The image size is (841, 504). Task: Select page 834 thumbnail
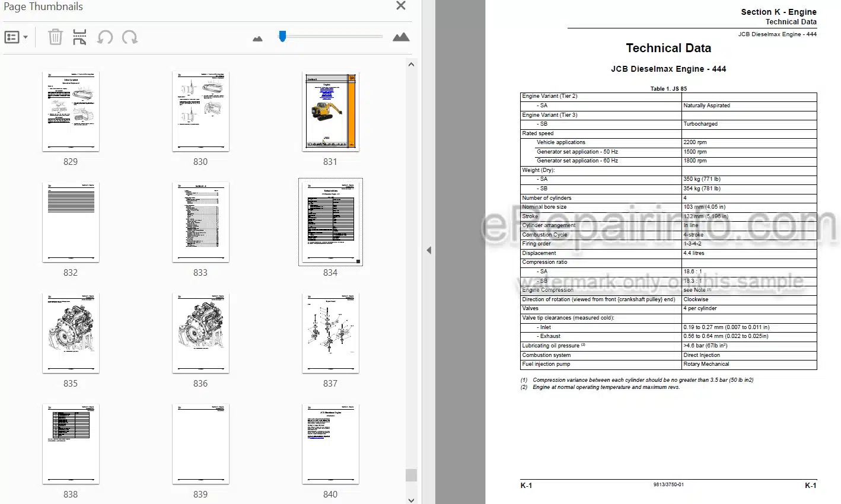(330, 222)
